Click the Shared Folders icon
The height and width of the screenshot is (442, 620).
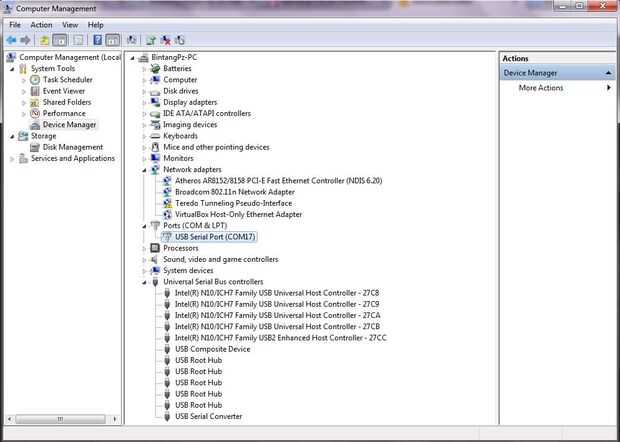[35, 102]
